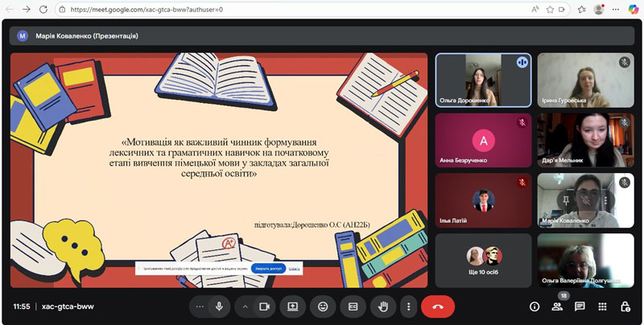Open the emoji reactions button
644x325 pixels.
coord(323,306)
